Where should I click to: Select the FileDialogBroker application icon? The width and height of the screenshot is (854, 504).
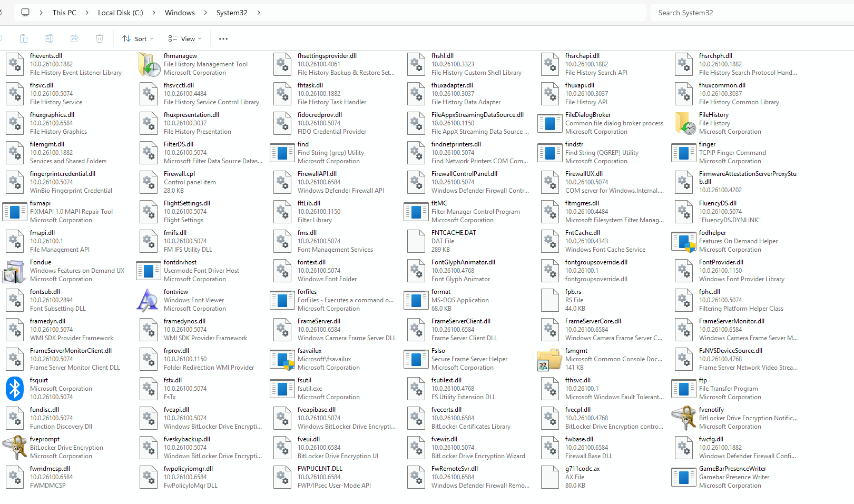point(550,123)
